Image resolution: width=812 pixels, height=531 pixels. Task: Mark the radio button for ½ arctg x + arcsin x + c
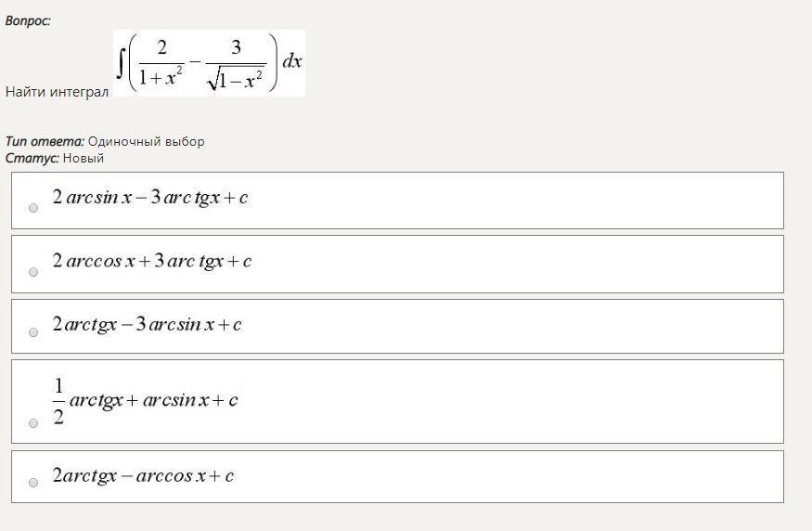[33, 423]
